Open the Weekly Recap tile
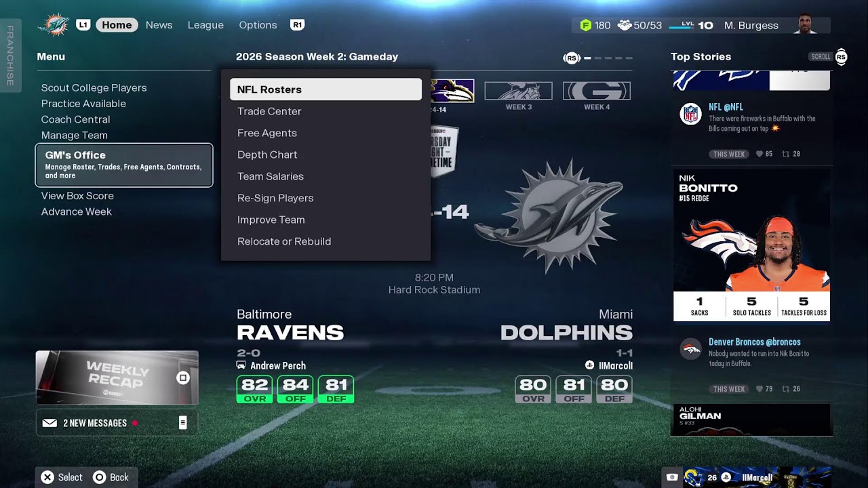 (117, 378)
